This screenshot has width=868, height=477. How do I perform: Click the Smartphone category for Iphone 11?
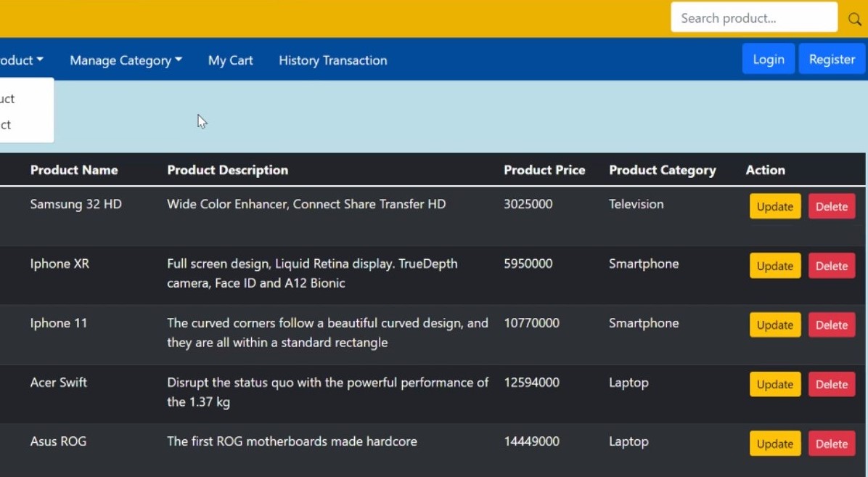[644, 323]
